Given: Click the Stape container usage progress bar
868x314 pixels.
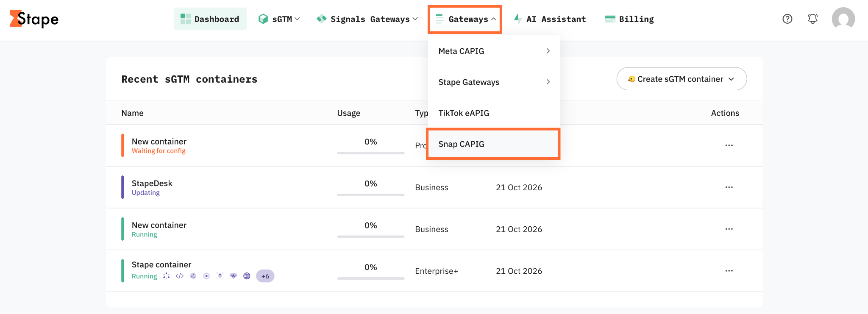Looking at the screenshot, I should [371, 278].
